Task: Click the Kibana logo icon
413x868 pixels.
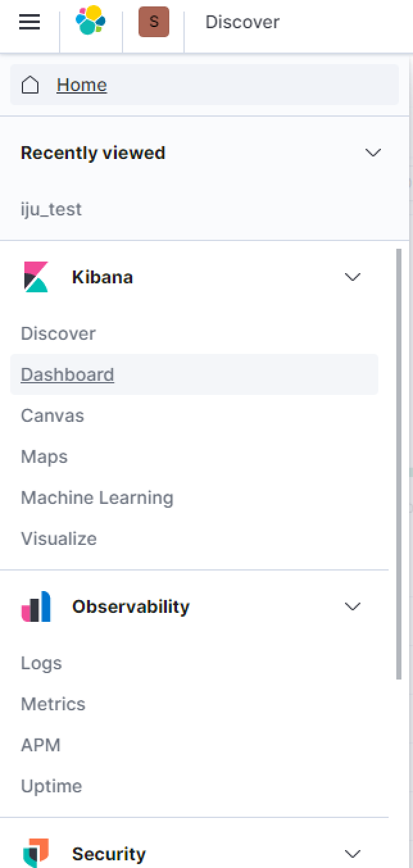Action: click(x=36, y=277)
